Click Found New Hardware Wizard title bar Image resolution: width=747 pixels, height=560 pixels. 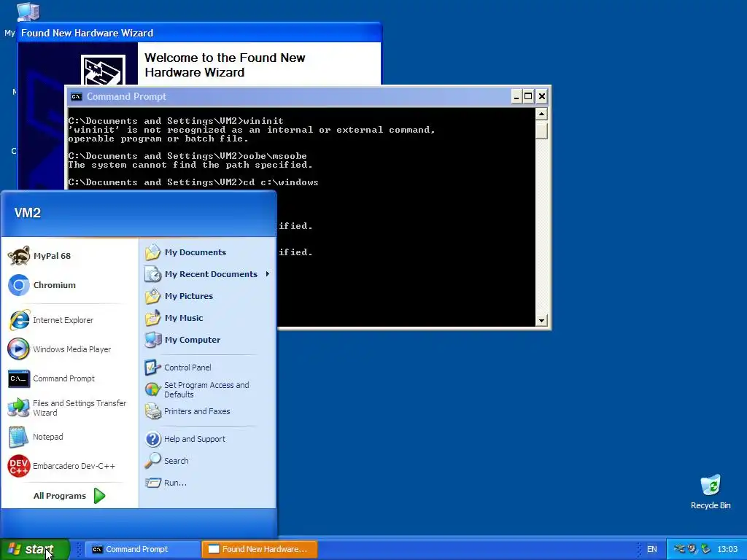199,33
